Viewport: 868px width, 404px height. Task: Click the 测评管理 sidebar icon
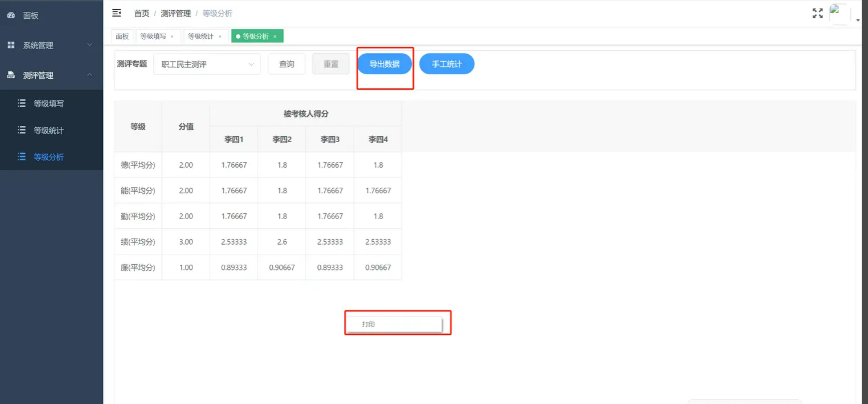[x=11, y=75]
